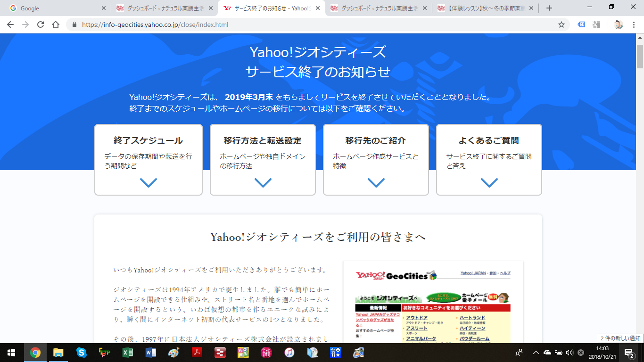Screen dimensions: 644x362
Task: Close the 【体験レッスン】 tab
Action: coord(532,8)
